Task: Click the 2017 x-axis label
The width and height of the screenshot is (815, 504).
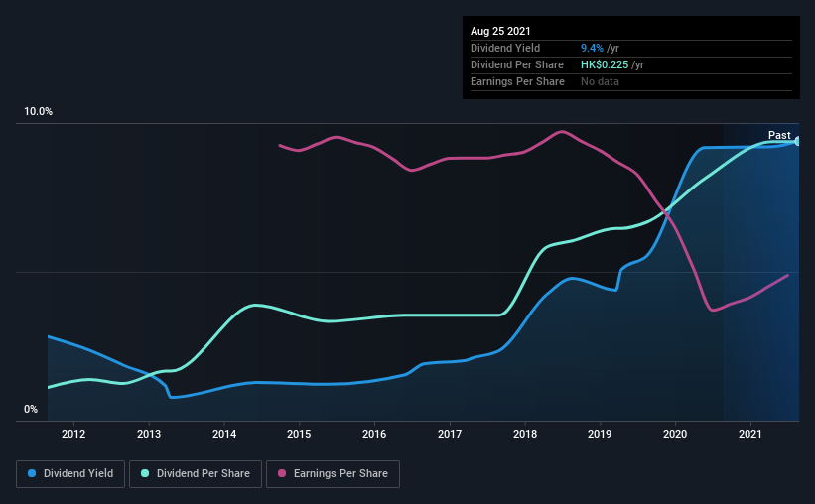Action: click(450, 434)
